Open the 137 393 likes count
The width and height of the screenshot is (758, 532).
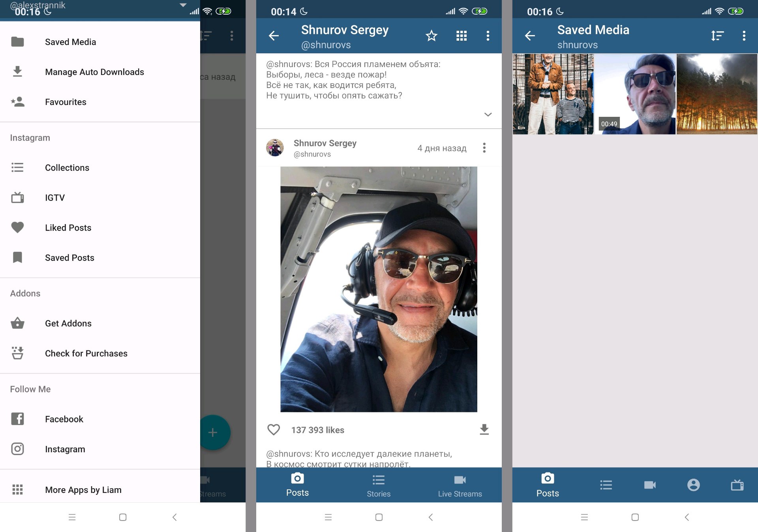[318, 430]
